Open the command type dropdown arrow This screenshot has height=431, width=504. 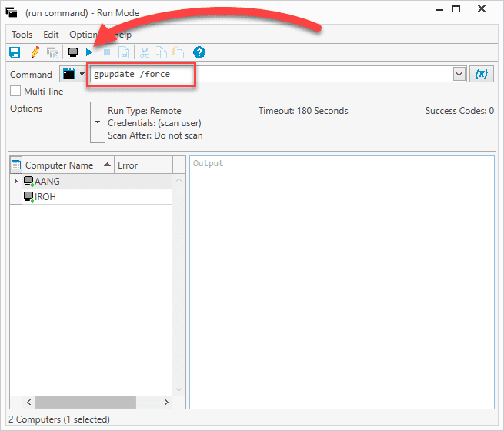click(x=82, y=74)
